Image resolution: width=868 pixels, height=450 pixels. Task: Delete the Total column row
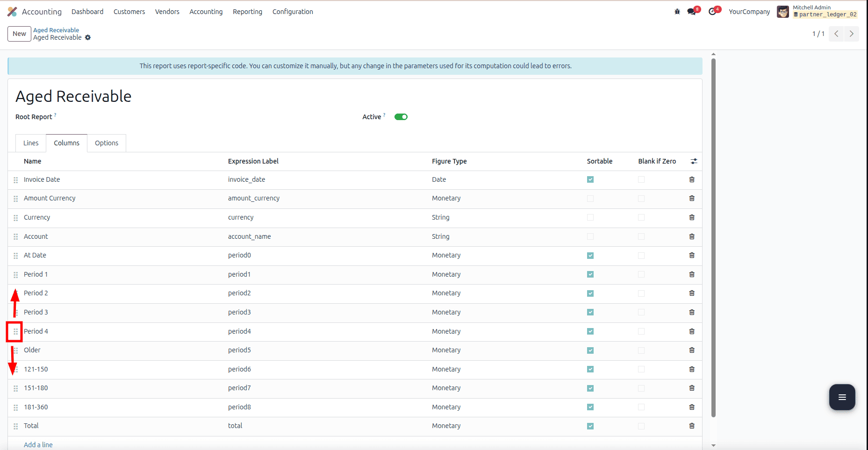[x=692, y=426]
